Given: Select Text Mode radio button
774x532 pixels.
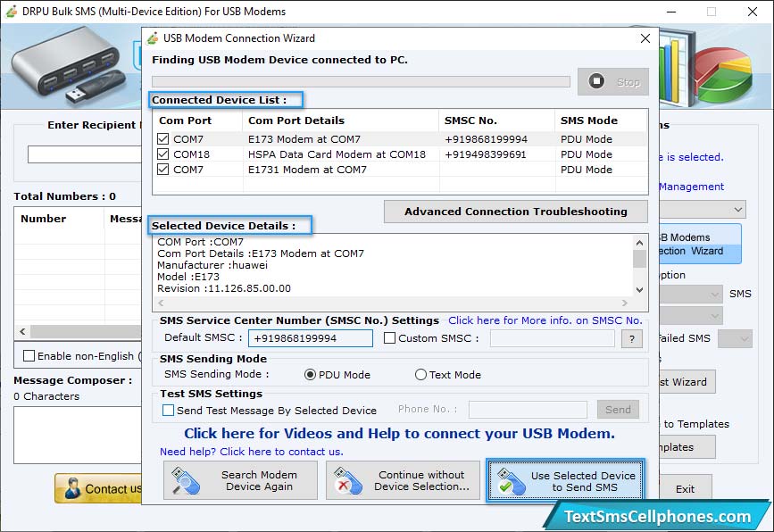Looking at the screenshot, I should click(x=420, y=375).
